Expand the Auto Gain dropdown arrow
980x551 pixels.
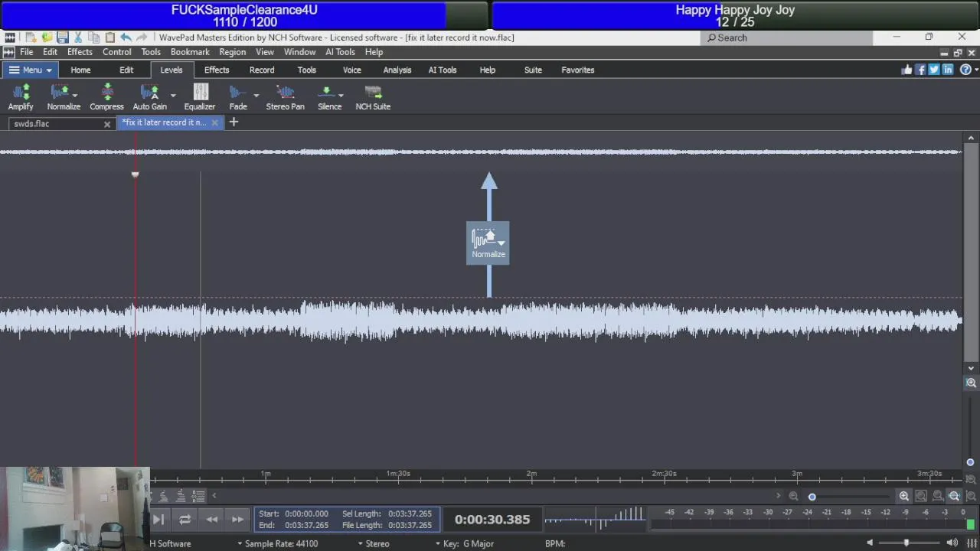pos(173,96)
